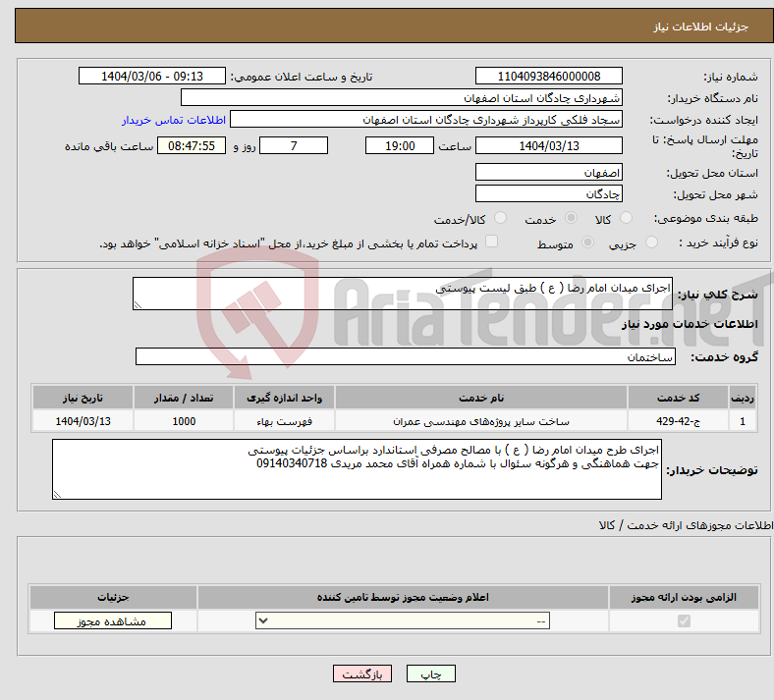Click the row number cell 1
This screenshot has height=700, width=774.
(x=743, y=421)
